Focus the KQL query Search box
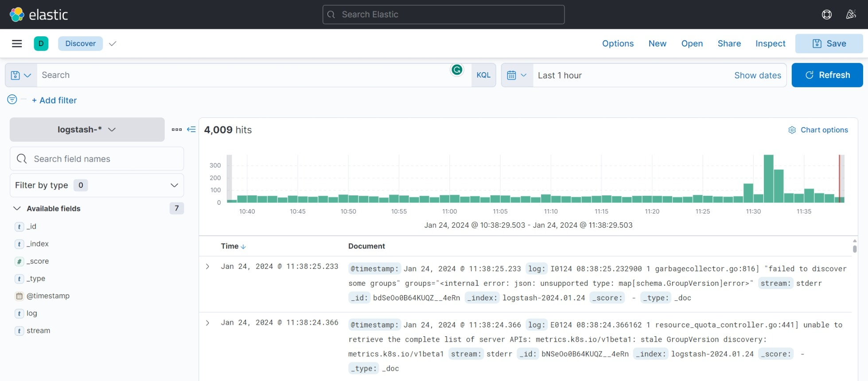The width and height of the screenshot is (868, 381). click(254, 75)
